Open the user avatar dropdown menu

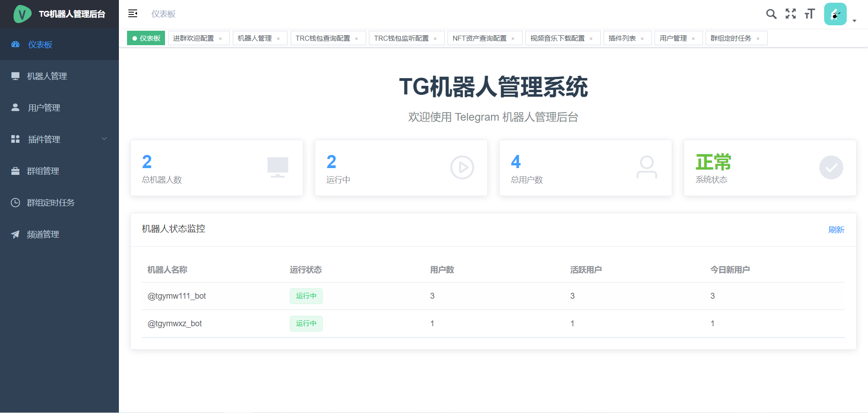835,14
